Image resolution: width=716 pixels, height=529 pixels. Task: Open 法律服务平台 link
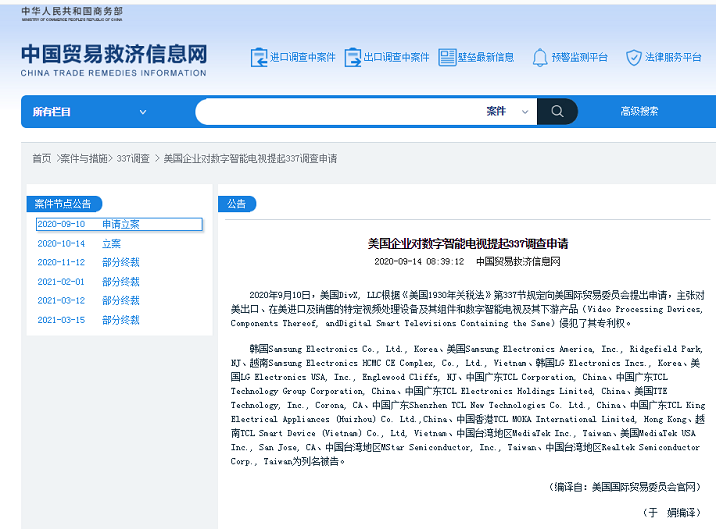tap(673, 58)
